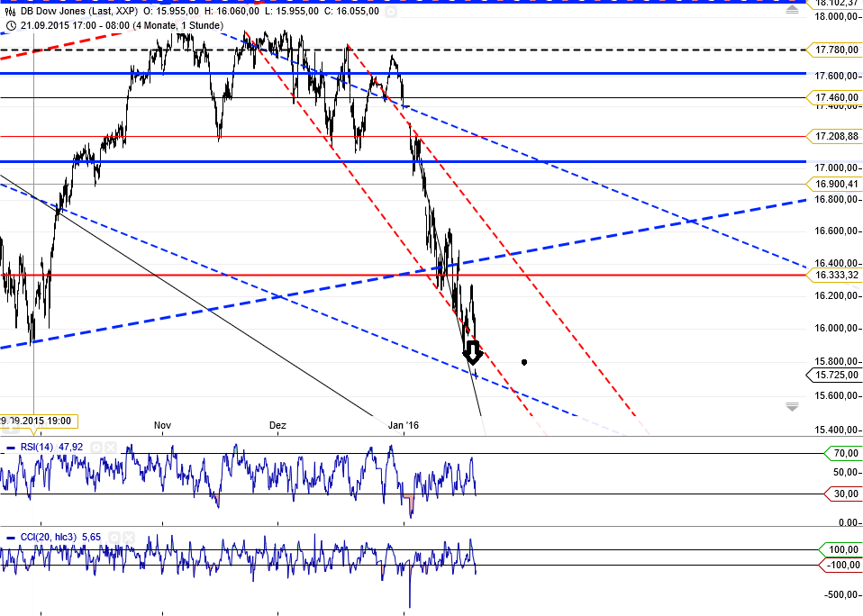The height and width of the screenshot is (616, 863).
Task: Click the yellow date flag on the time axis
Action: [x=40, y=421]
